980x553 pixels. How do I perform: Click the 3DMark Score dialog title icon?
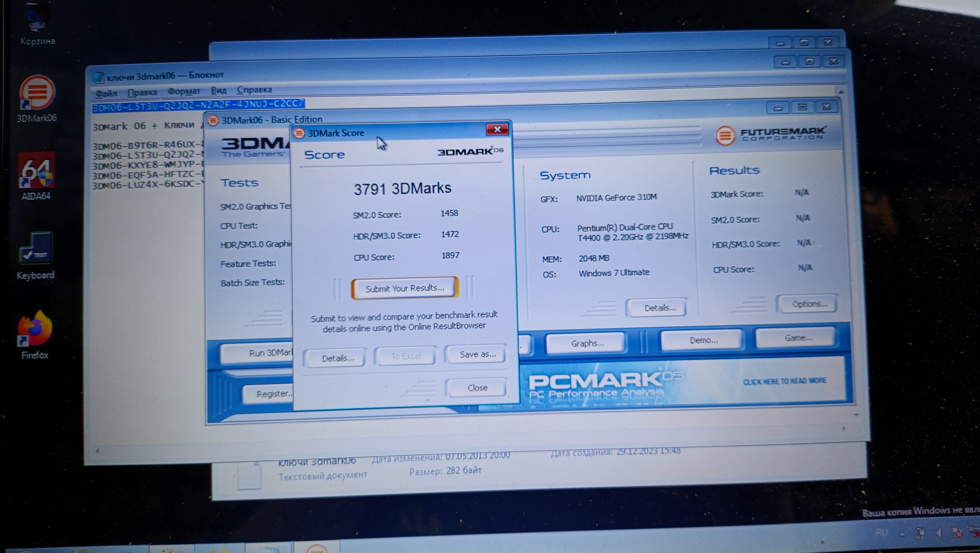point(299,133)
